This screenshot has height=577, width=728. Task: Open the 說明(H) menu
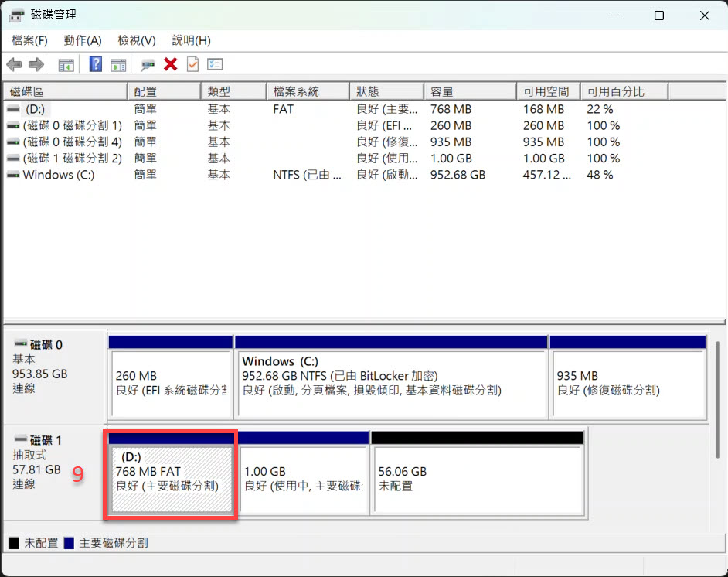tap(191, 40)
